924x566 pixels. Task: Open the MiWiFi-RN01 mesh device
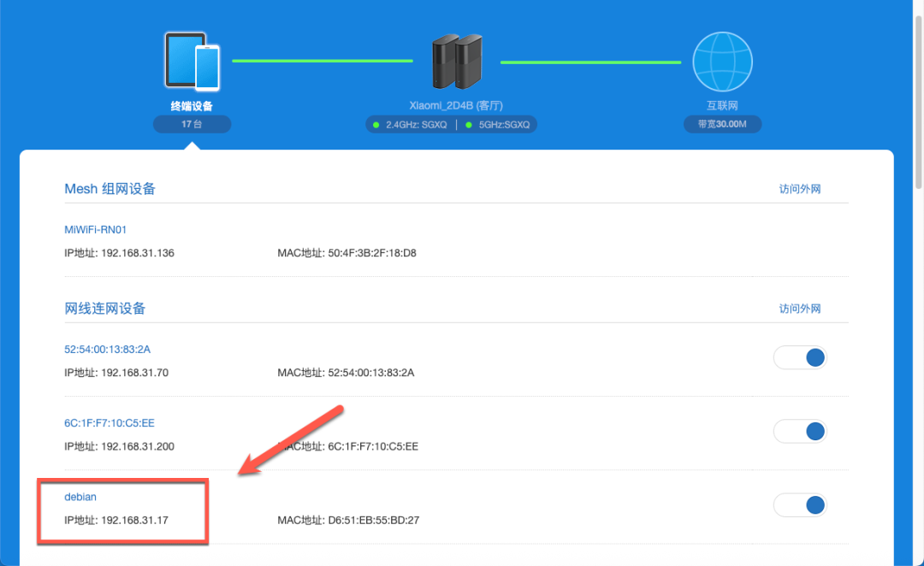point(96,230)
